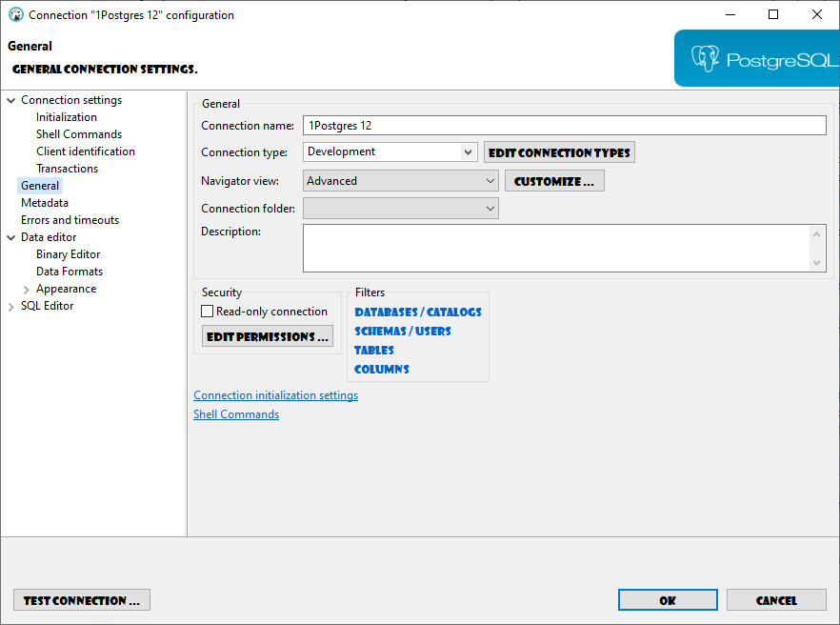Maximize the configuration window

point(773,14)
